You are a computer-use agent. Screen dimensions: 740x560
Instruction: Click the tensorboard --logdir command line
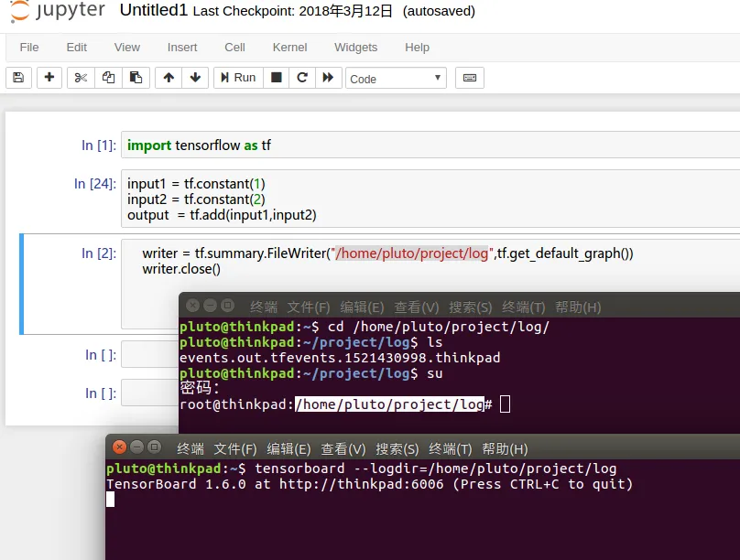tap(436, 468)
